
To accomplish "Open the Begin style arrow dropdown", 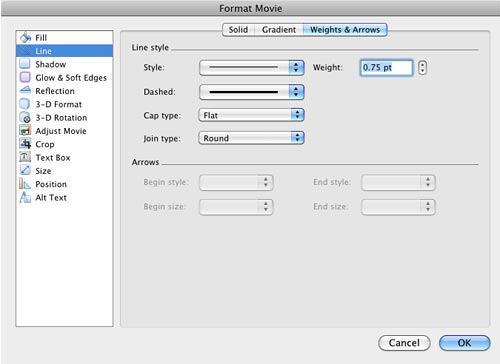I will [x=236, y=182].
